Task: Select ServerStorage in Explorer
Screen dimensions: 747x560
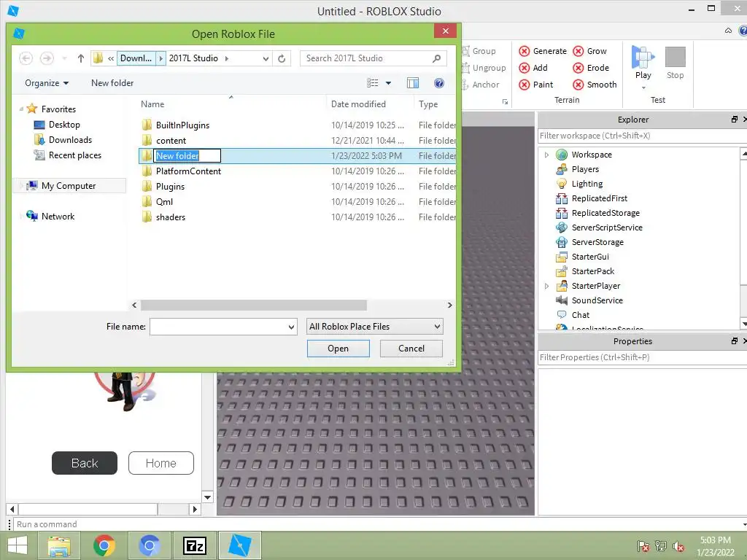Action: click(x=597, y=242)
